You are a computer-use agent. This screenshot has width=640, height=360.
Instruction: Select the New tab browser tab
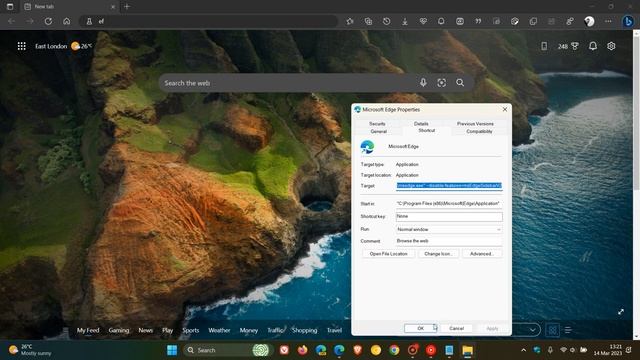[69, 7]
